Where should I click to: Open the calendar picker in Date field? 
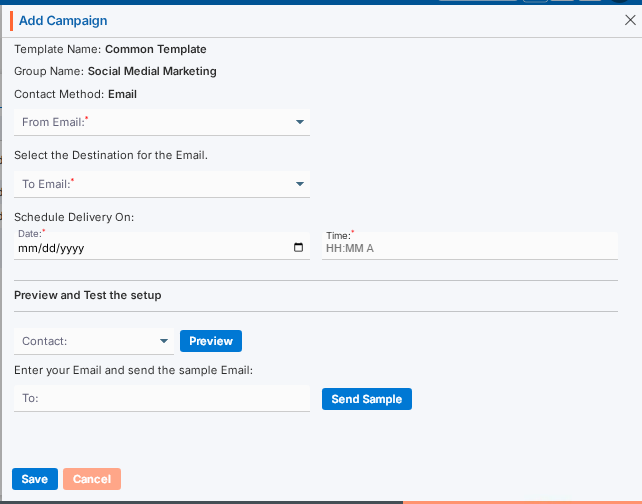pos(298,248)
